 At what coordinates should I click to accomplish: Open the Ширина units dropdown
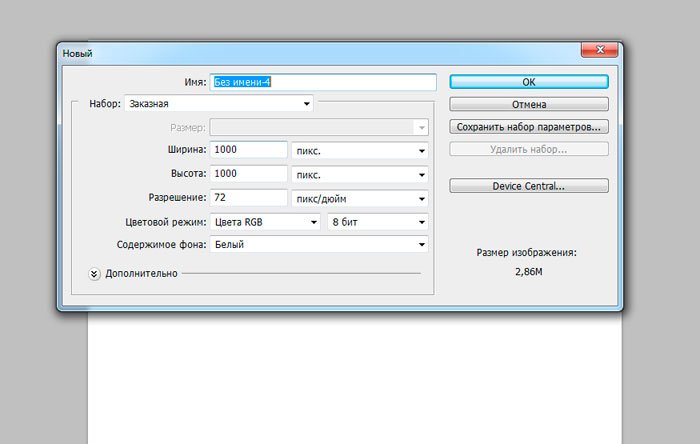click(359, 150)
